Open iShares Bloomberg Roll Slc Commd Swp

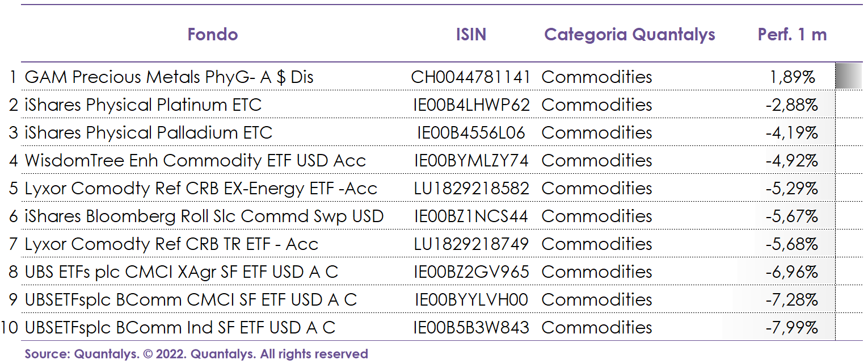click(x=204, y=216)
